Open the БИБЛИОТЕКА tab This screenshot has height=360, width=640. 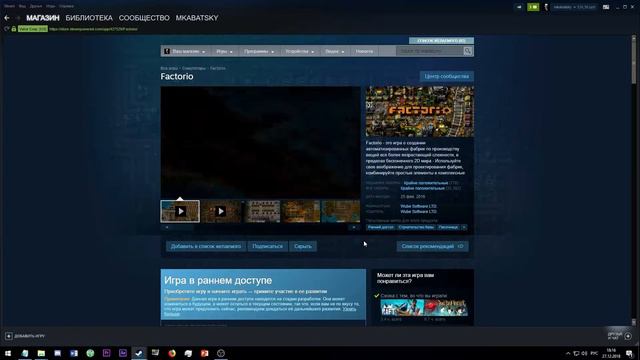[x=89, y=18]
